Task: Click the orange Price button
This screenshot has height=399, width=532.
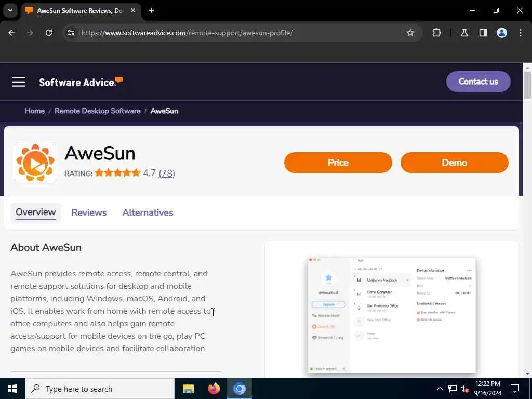Action: pos(338,163)
